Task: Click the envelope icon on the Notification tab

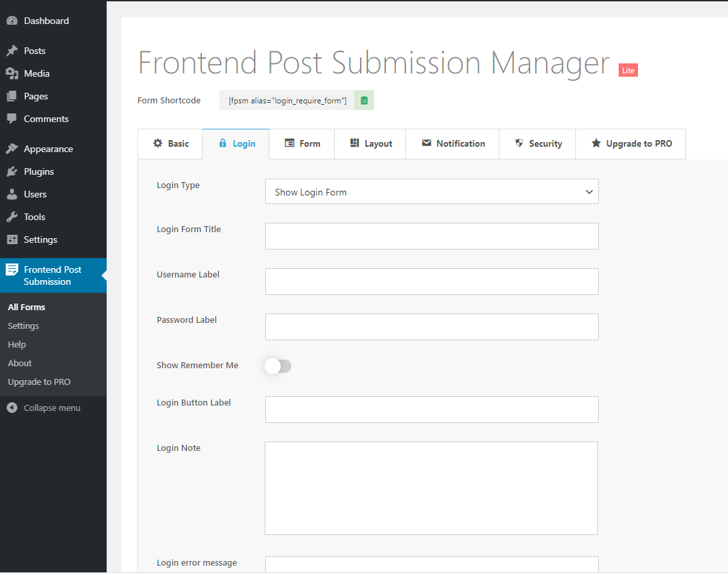Action: click(x=426, y=143)
